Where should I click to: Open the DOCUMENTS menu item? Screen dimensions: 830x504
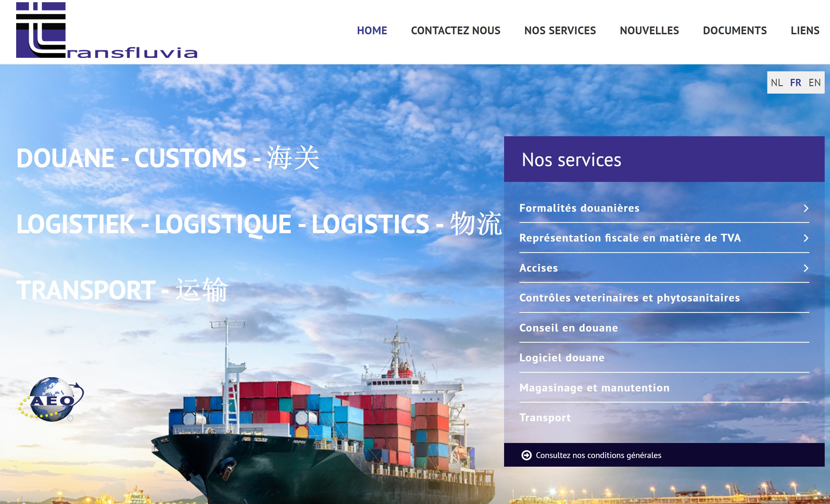735,31
